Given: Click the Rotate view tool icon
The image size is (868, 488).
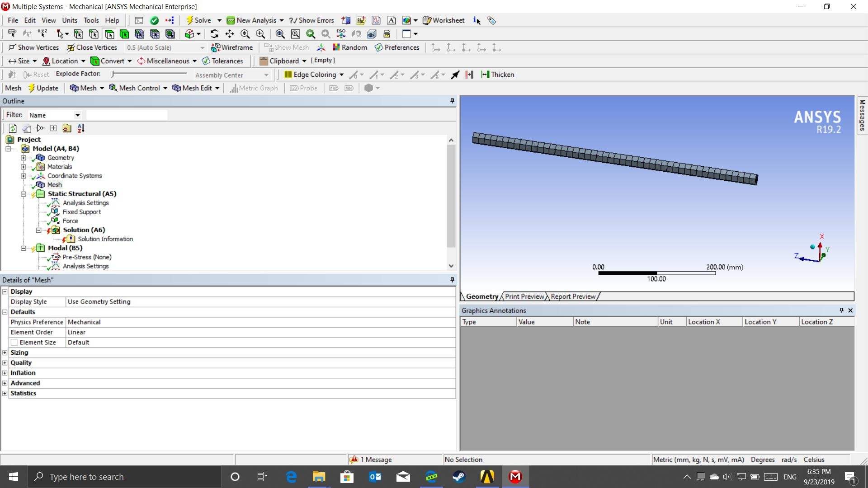Looking at the screenshot, I should pyautogui.click(x=214, y=34).
